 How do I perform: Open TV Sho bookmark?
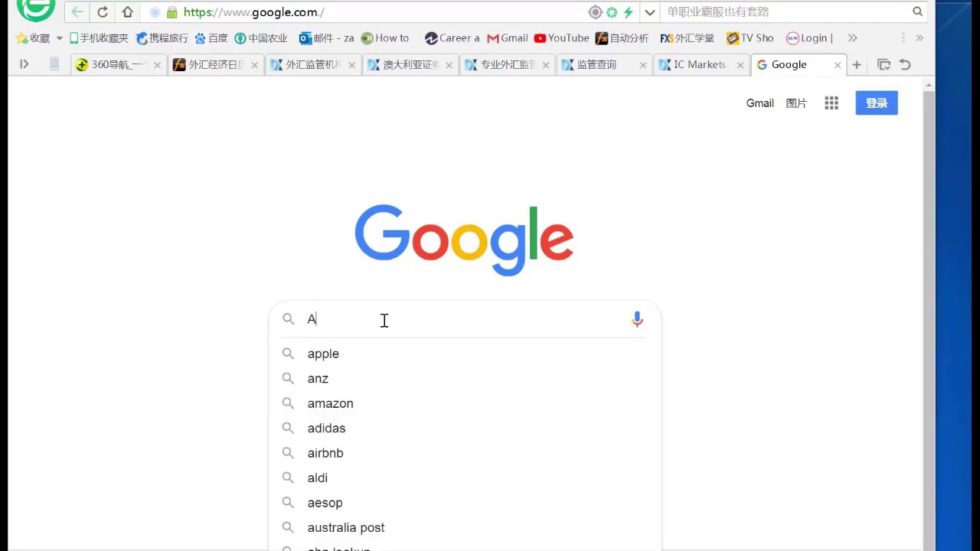coord(750,38)
